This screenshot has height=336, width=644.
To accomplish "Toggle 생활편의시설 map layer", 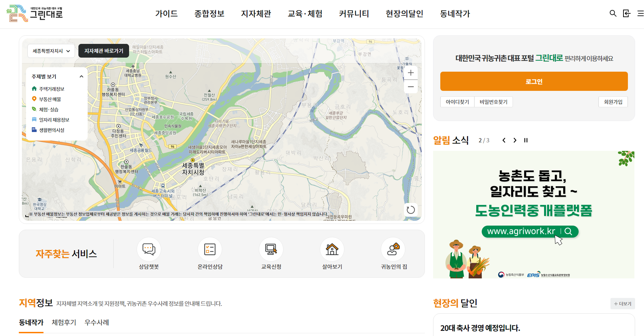I will [48, 130].
